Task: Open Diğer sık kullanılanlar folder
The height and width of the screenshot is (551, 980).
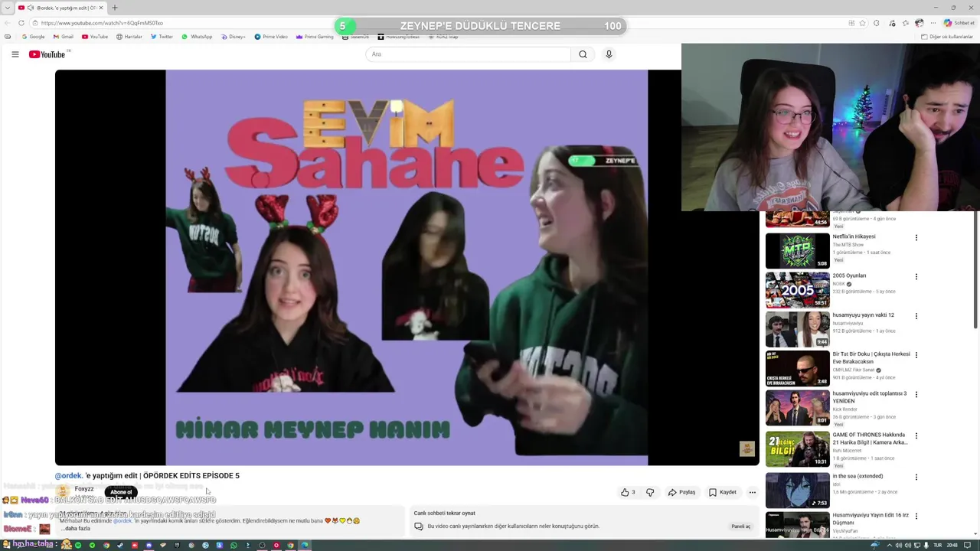Action: pyautogui.click(x=947, y=37)
